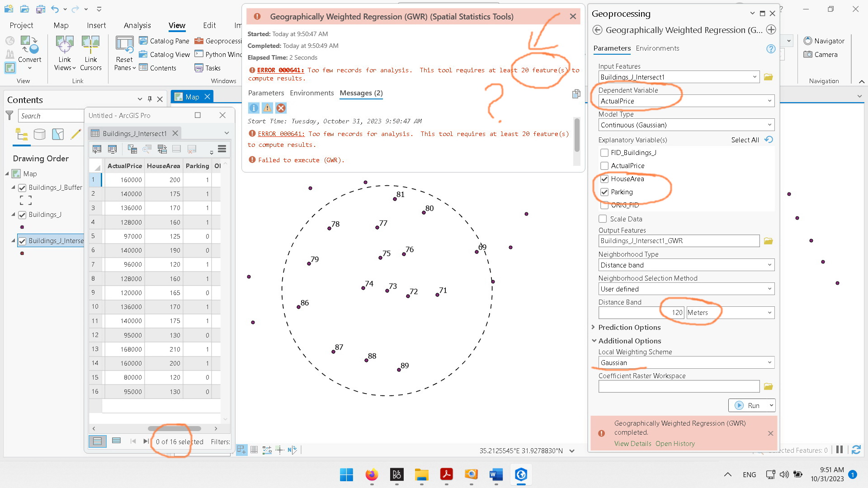This screenshot has height=488, width=868.
Task: Click the attribute table Calculate Field icon
Action: point(113,149)
